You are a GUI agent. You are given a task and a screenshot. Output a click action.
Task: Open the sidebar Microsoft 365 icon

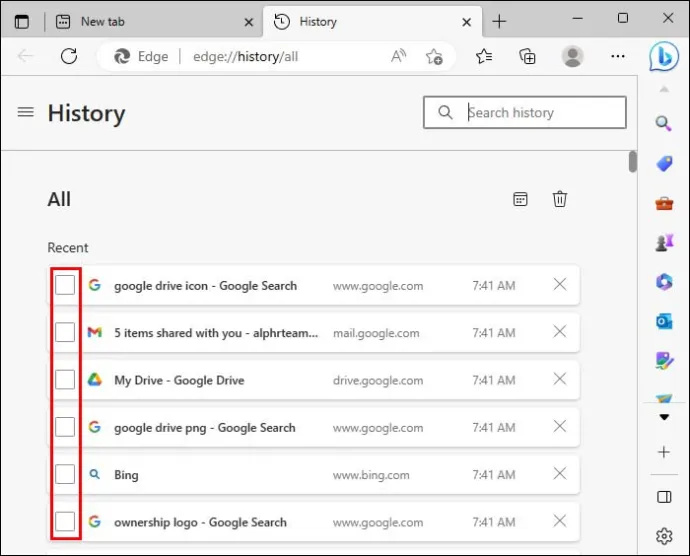pyautogui.click(x=664, y=282)
